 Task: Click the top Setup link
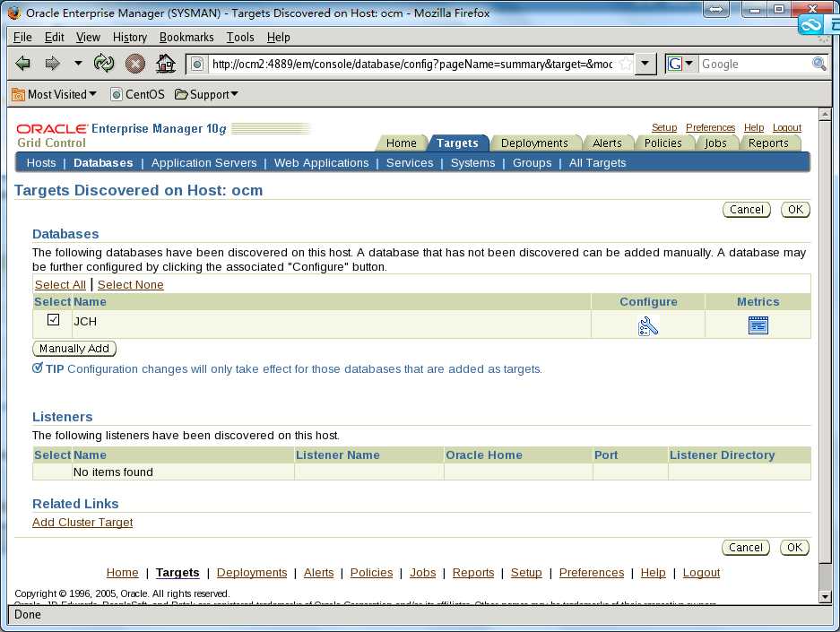[664, 127]
